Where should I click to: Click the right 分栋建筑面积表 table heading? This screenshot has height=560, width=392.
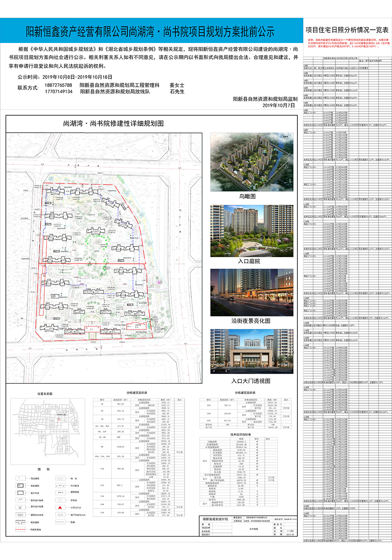point(245,393)
